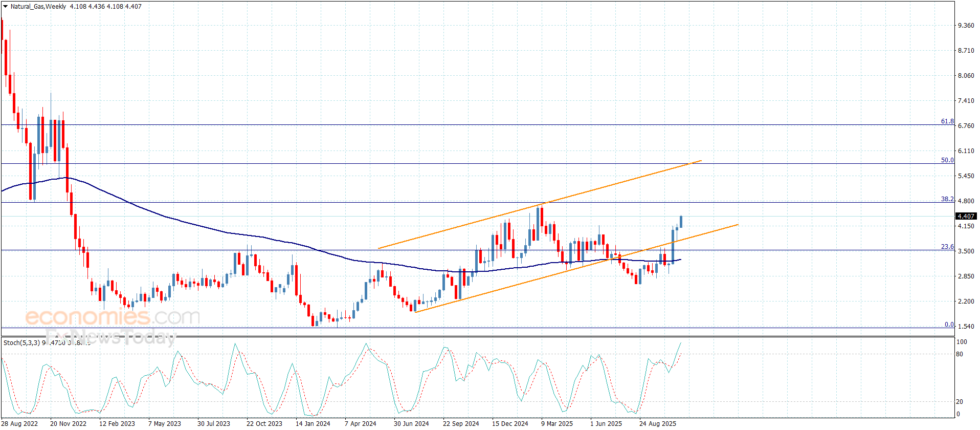980x430 pixels.
Task: Select the 4.407 current price tag
Action: coord(965,217)
